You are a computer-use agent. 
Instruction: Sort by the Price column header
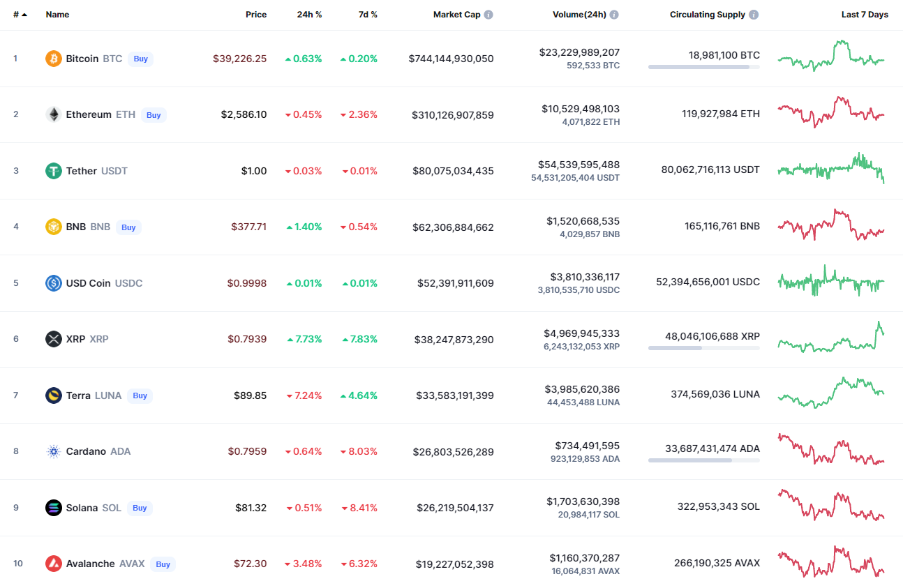[x=255, y=15]
